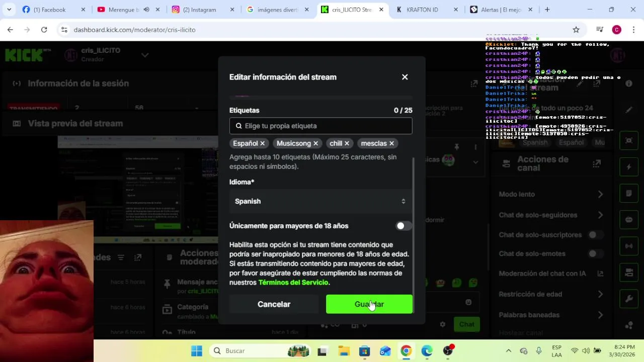The height and width of the screenshot is (362, 644).
Task: Open chat settings gear icon
Action: point(442,324)
